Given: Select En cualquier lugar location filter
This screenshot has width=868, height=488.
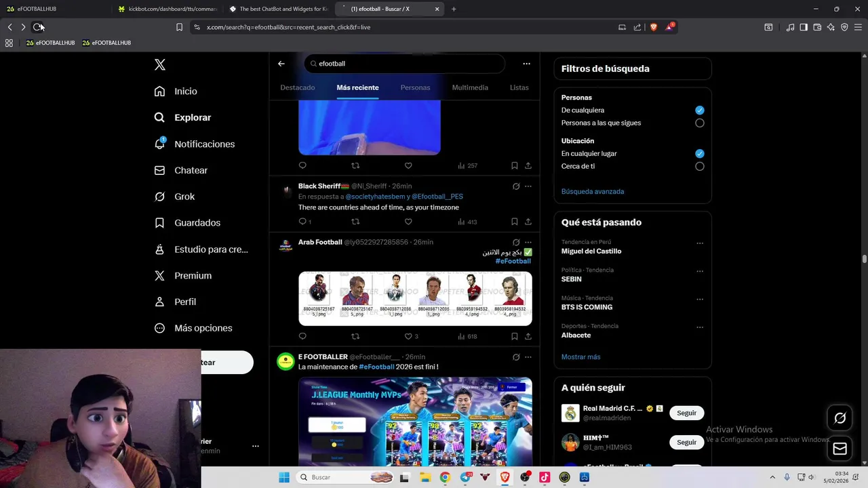Looking at the screenshot, I should pos(699,153).
